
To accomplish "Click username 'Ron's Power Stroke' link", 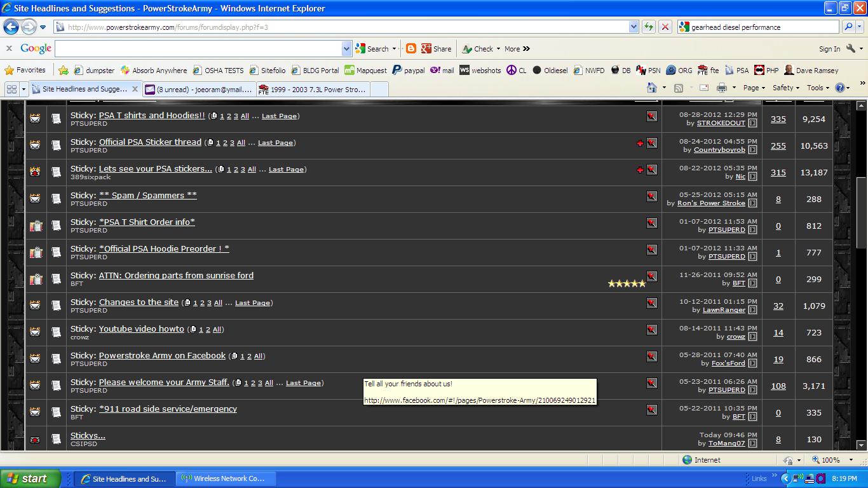I will tap(711, 203).
